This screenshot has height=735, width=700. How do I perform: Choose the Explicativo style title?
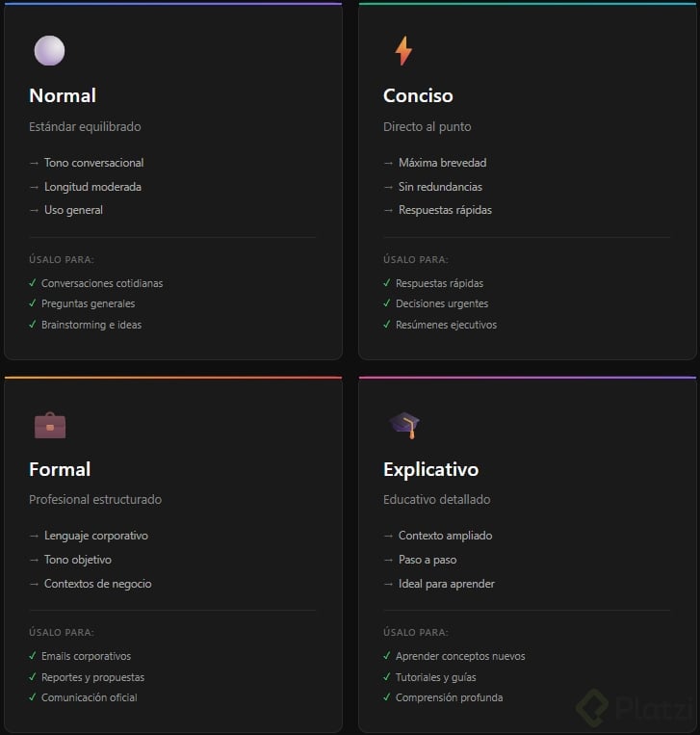pyautogui.click(x=430, y=469)
